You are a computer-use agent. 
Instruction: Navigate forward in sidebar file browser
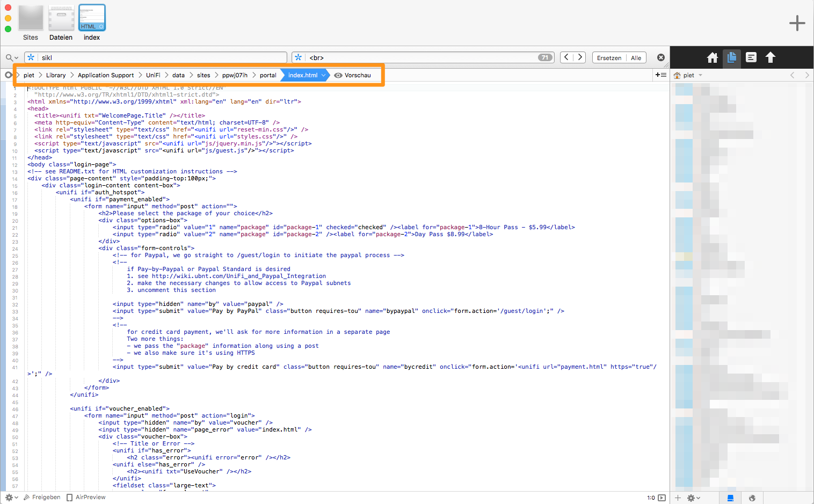(x=806, y=75)
